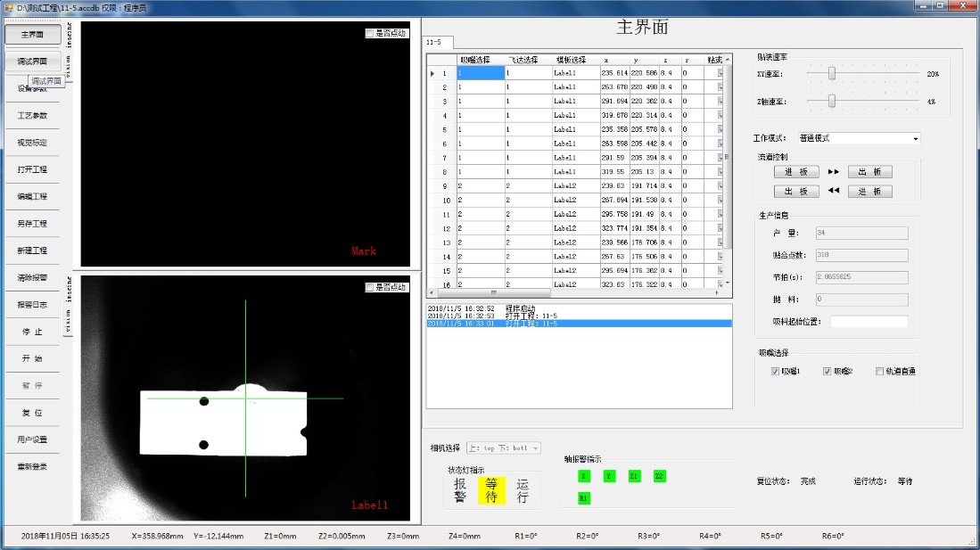Click the yellow 等待 status light
This screenshot has height=550, width=980.
click(491, 490)
